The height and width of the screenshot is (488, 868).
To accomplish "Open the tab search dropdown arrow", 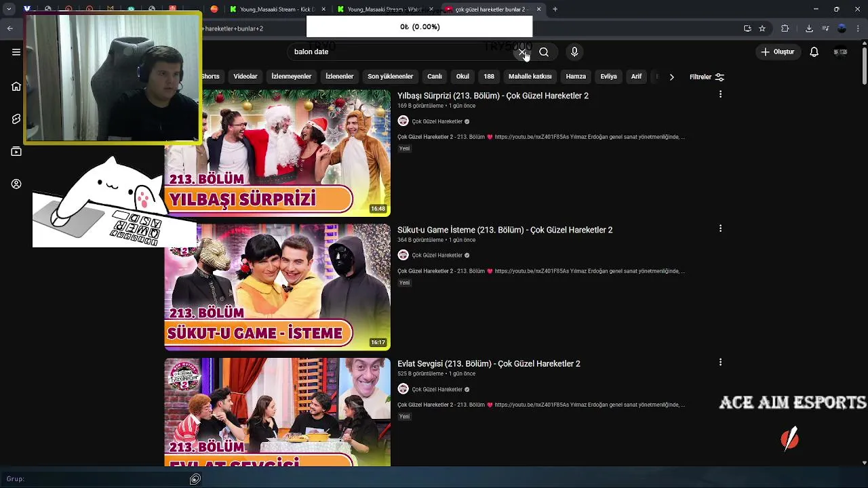I will [x=9, y=9].
